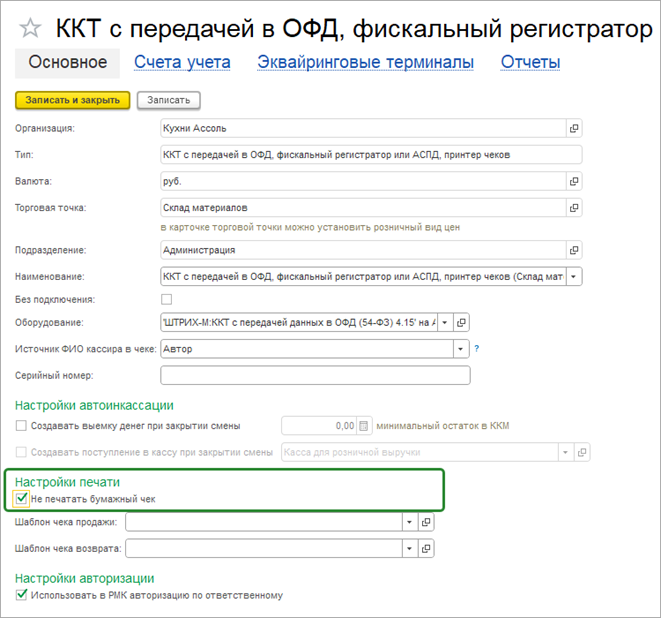The width and height of the screenshot is (661, 618).
Task: Expand the Наименование dropdown list
Action: [x=574, y=277]
